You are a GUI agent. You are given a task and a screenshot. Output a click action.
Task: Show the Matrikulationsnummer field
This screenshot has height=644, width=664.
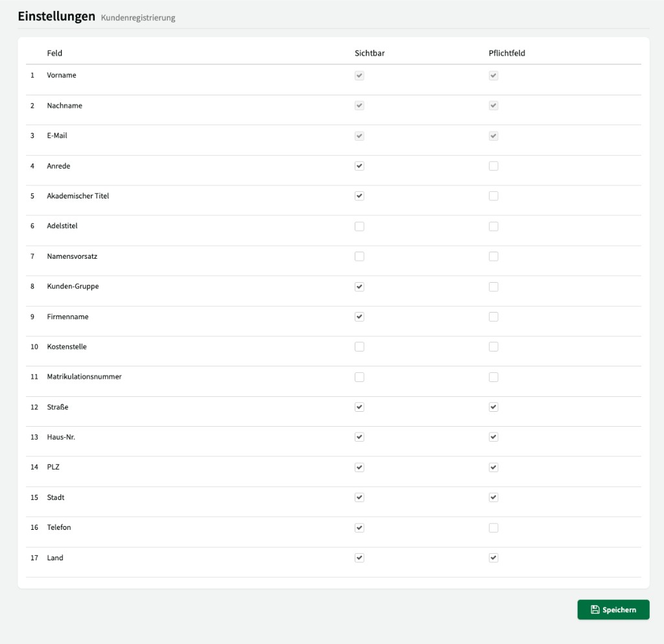tap(359, 376)
